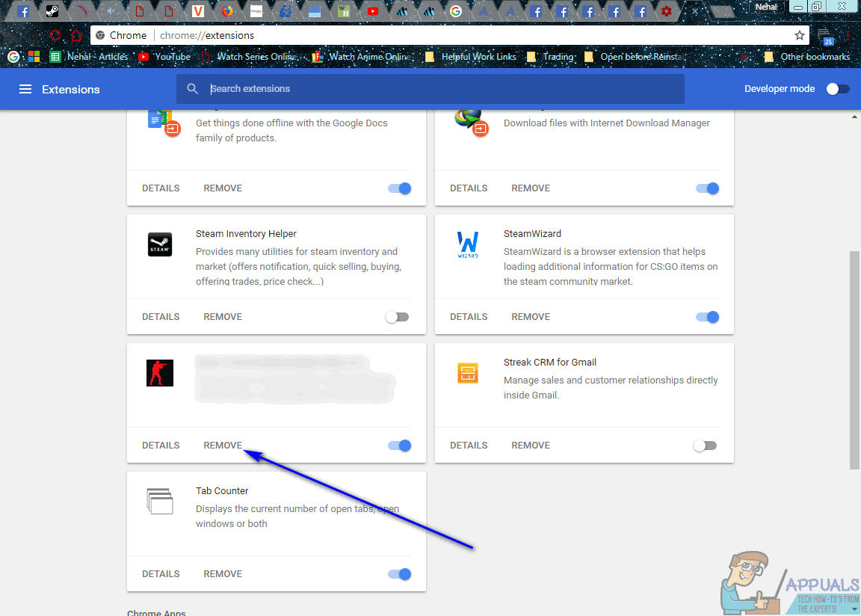Open Details for Tab Counter
The width and height of the screenshot is (861, 616).
(161, 573)
